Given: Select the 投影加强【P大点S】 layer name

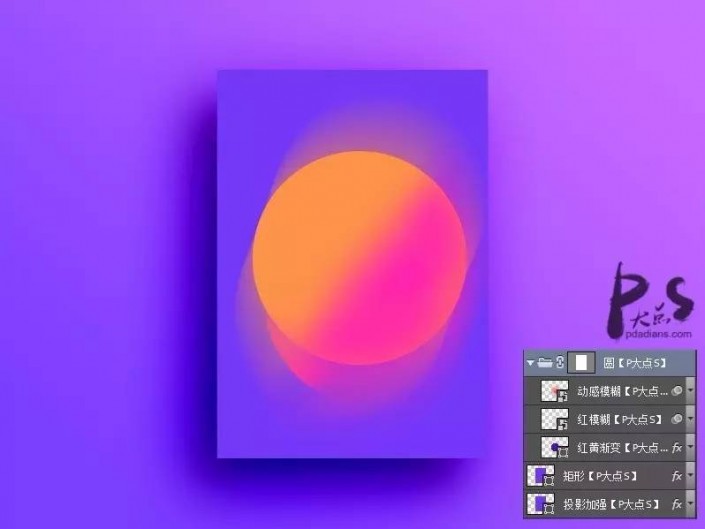Looking at the screenshot, I should (611, 504).
